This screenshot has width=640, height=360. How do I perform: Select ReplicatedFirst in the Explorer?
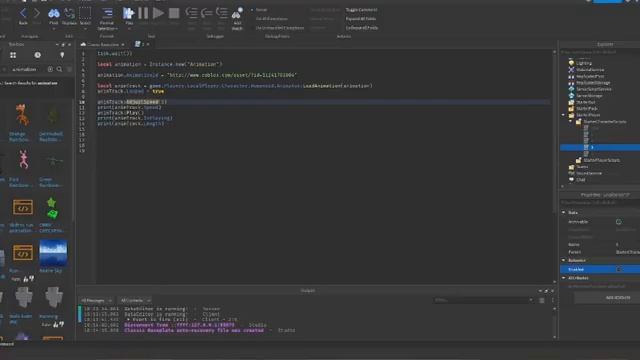click(x=590, y=76)
